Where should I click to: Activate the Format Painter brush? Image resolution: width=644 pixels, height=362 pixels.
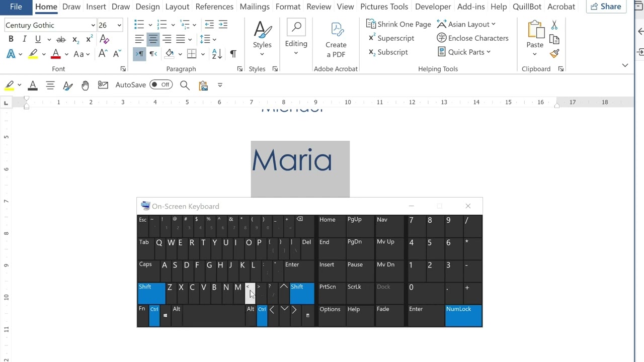tap(554, 54)
